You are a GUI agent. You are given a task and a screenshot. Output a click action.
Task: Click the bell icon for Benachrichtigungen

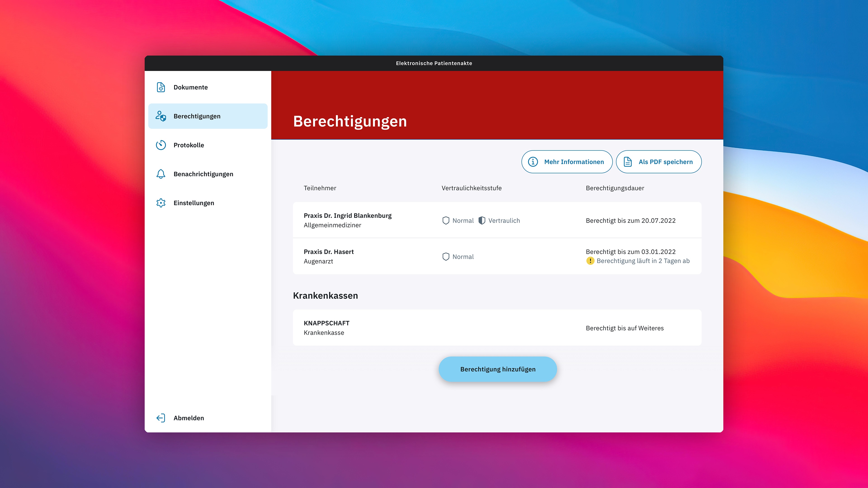point(161,174)
